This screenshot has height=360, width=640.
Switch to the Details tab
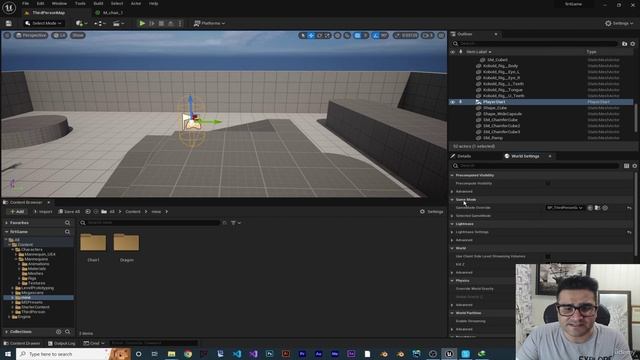464,156
